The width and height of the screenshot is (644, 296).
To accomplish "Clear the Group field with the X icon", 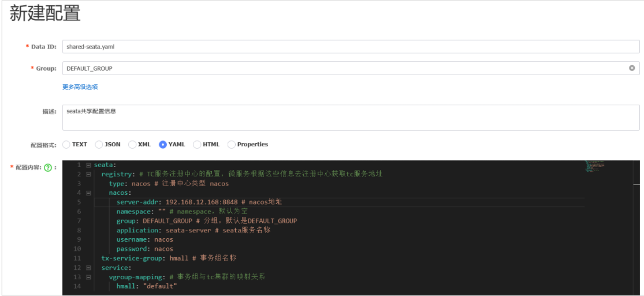I will pos(632,68).
